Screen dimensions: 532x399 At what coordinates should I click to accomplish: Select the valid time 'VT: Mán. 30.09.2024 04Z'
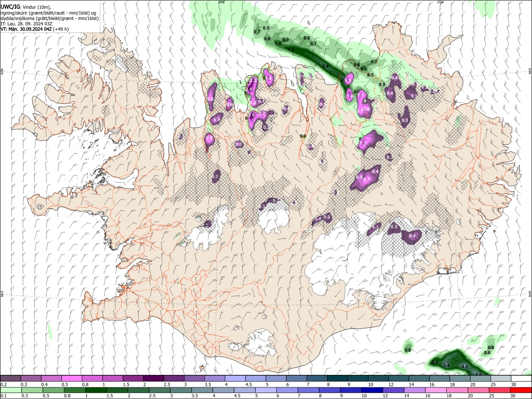click(x=26, y=29)
